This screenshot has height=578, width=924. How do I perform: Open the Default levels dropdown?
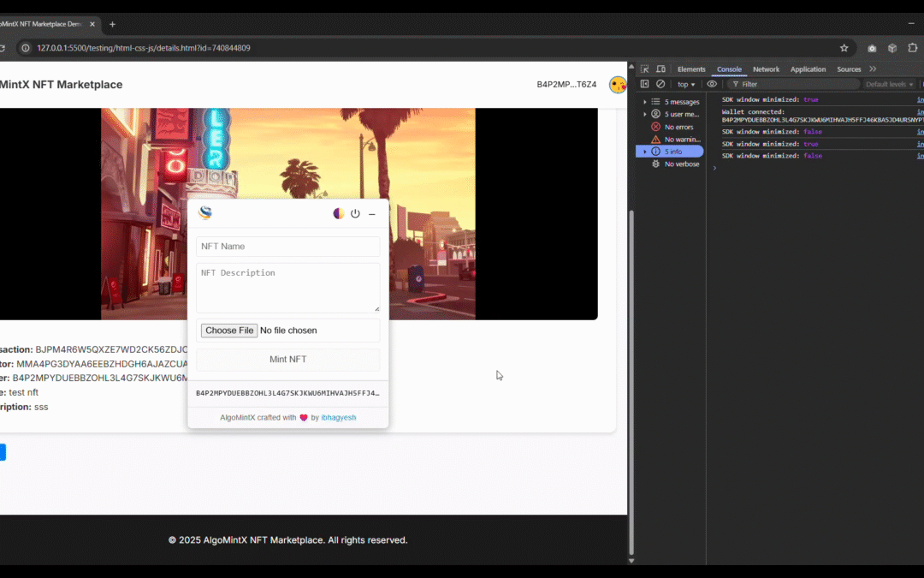click(x=888, y=84)
